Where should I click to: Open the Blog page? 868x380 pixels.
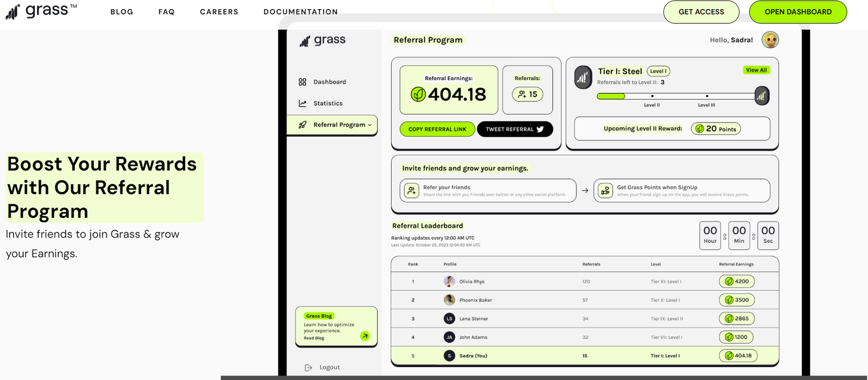pyautogui.click(x=122, y=12)
